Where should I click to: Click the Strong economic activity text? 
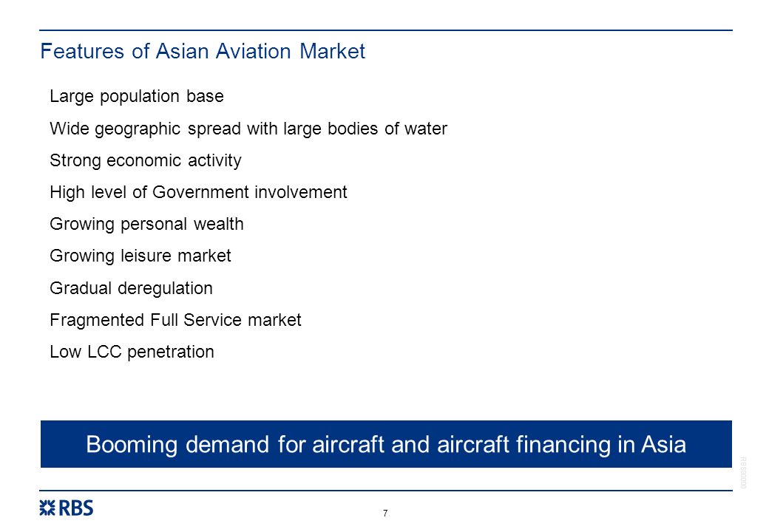click(146, 160)
